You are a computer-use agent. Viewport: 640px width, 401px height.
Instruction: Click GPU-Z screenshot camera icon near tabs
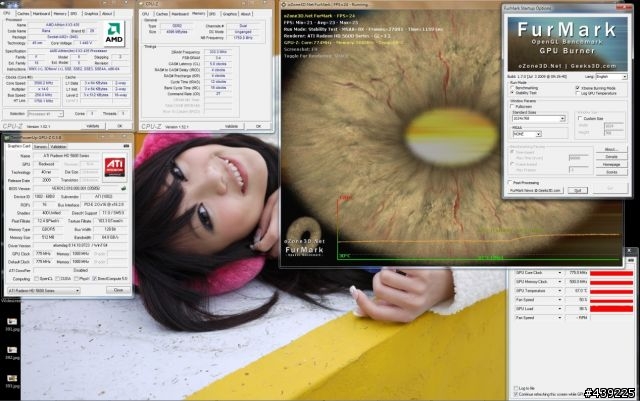pyautogui.click(x=126, y=146)
